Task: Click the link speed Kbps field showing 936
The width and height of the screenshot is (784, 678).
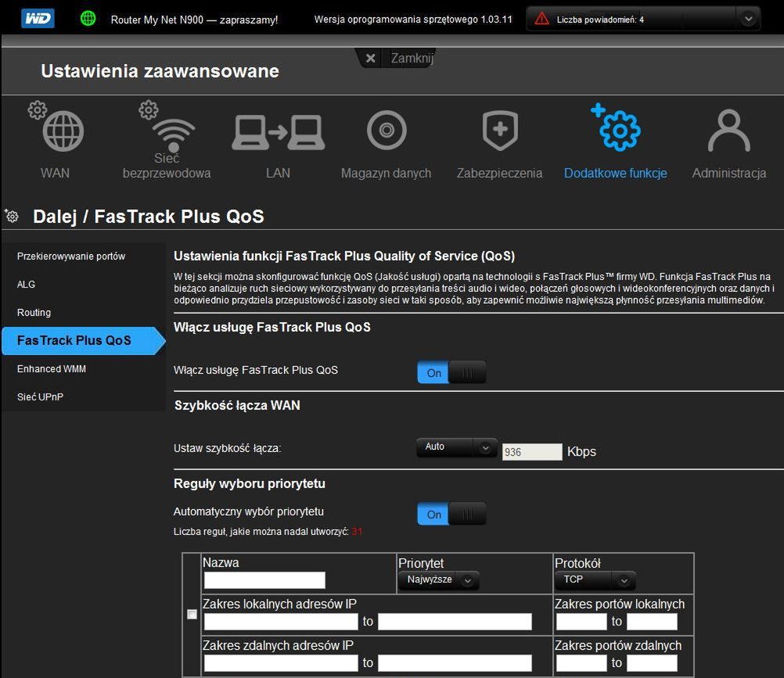Action: click(532, 452)
